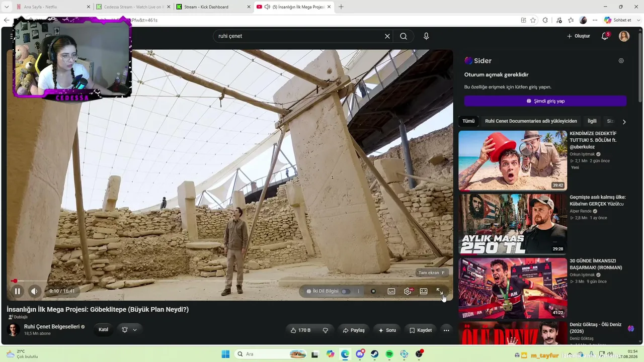
Task: Select the Tümü filter chip
Action: coord(468,121)
